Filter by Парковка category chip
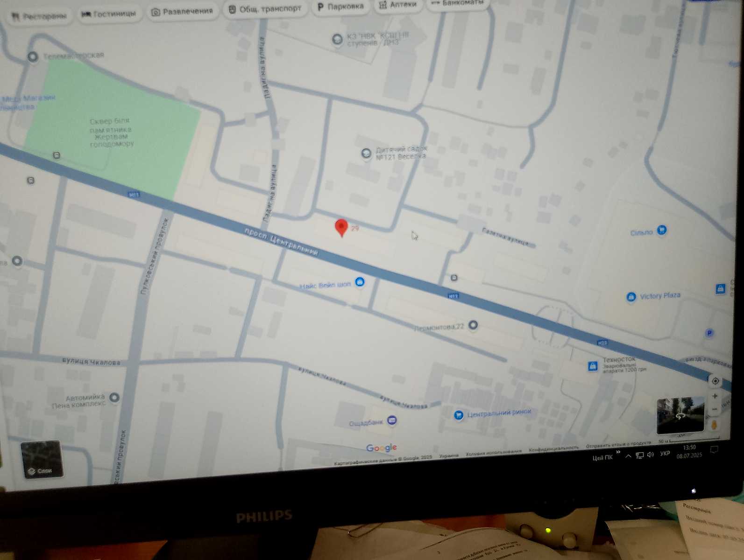744x560 pixels. (x=340, y=7)
